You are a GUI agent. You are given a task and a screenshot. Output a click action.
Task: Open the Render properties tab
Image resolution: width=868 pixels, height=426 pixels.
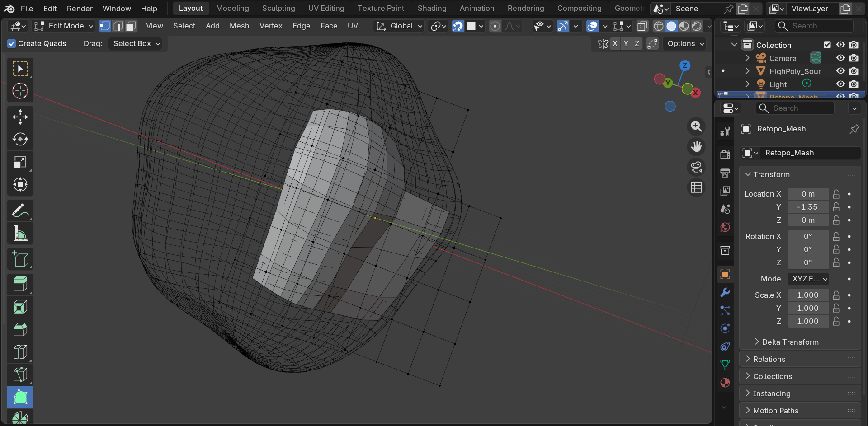point(725,154)
